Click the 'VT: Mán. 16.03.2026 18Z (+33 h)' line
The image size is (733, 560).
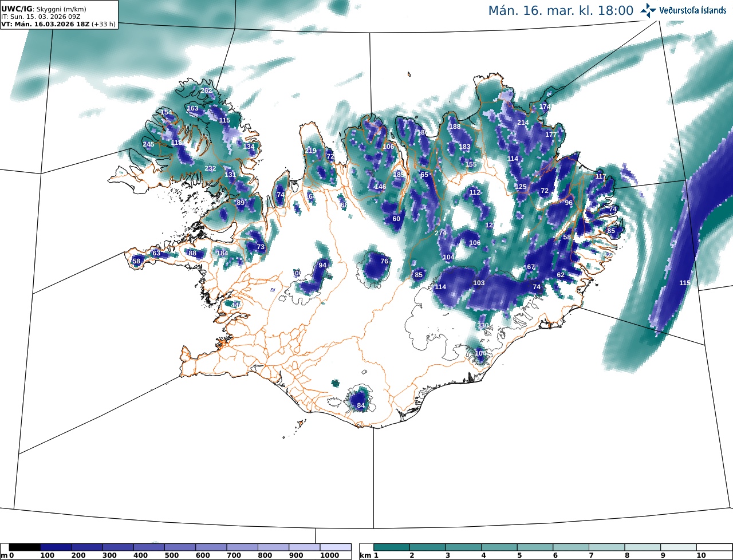(58, 25)
